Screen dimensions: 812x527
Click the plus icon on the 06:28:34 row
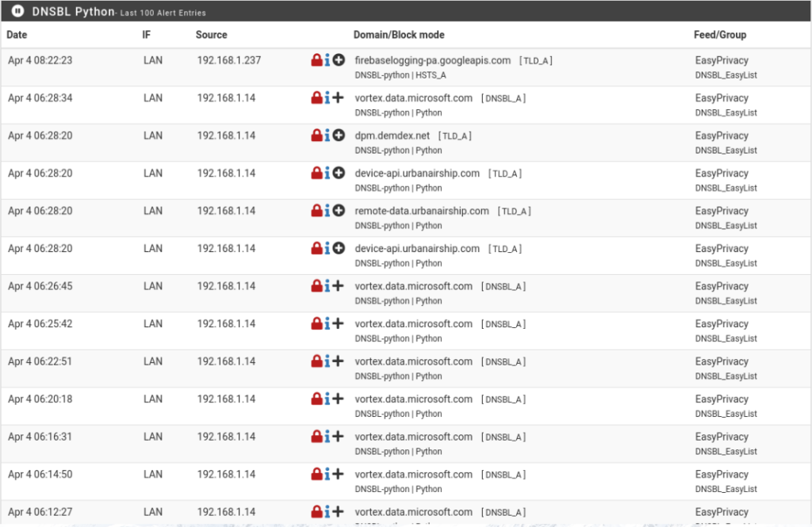[338, 97]
